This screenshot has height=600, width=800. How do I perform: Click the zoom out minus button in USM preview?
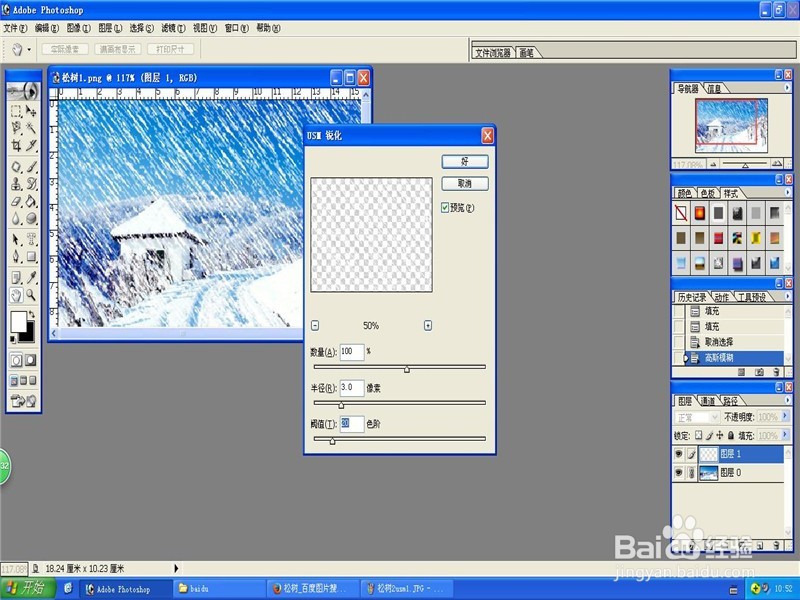click(x=315, y=325)
